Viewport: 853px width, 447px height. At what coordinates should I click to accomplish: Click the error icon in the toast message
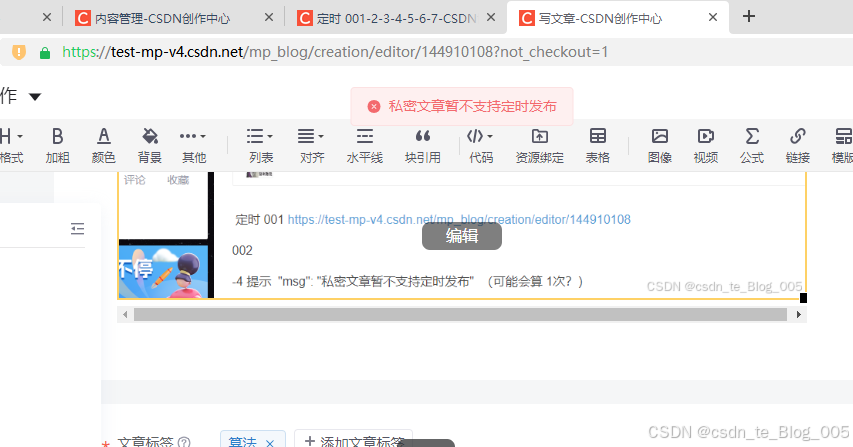click(374, 106)
